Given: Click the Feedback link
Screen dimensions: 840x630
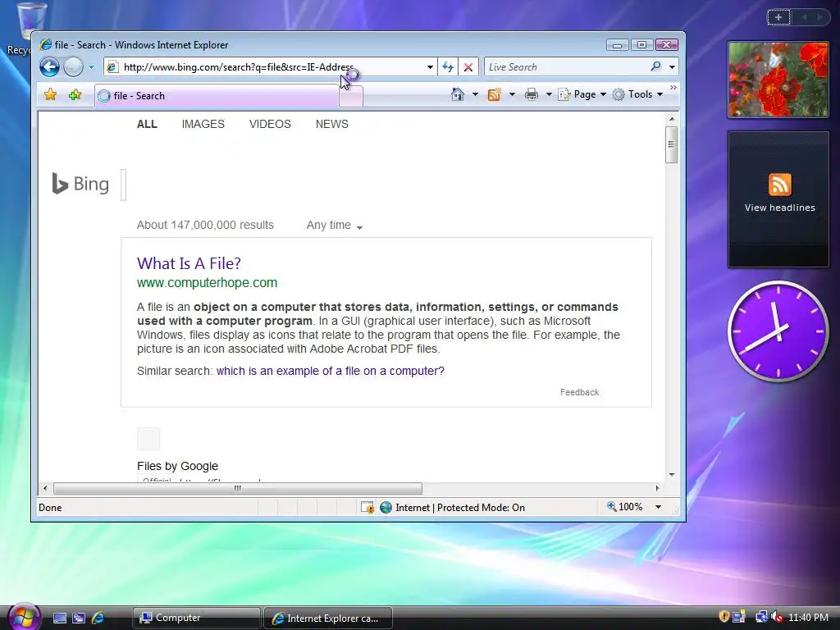Looking at the screenshot, I should click(580, 393).
